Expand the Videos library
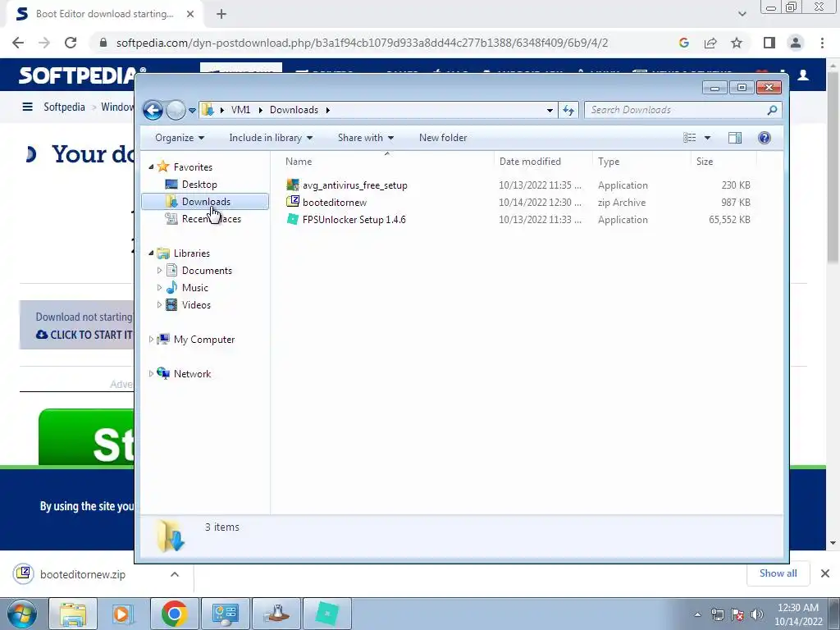Viewport: 840px width, 630px height. [159, 305]
